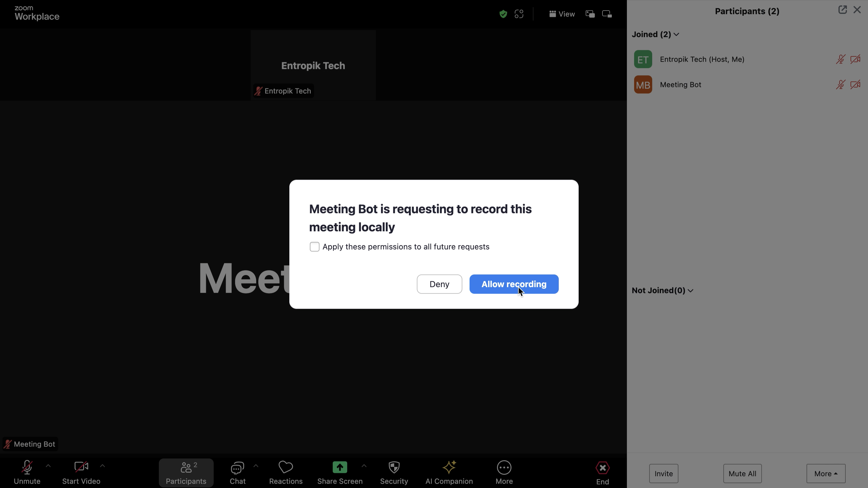This screenshot has height=488, width=868.
Task: Open AI Companion sparkle icon
Action: [449, 468]
